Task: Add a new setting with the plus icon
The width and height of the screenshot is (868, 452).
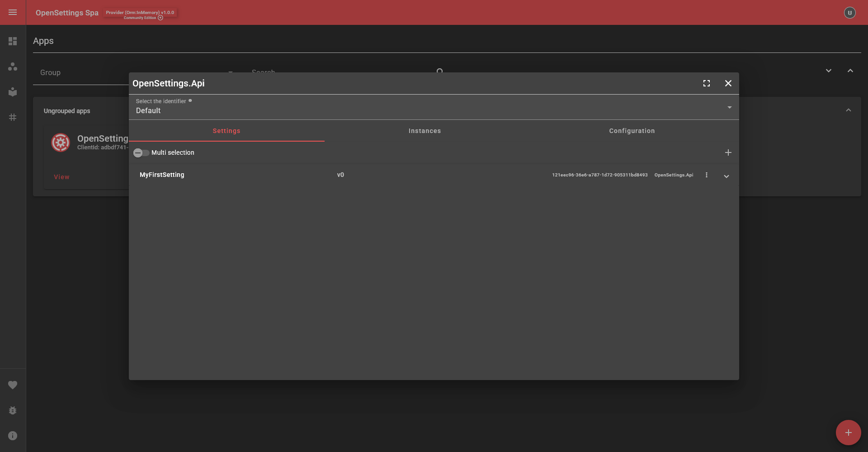Action: click(x=728, y=152)
